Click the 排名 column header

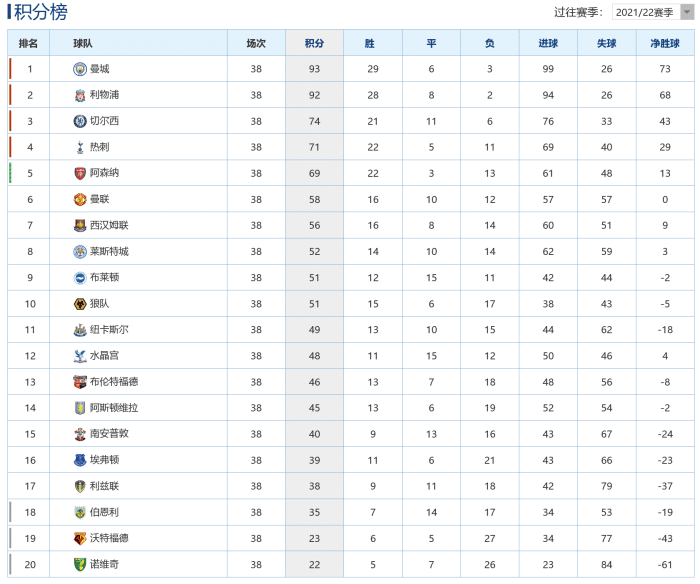click(x=29, y=43)
